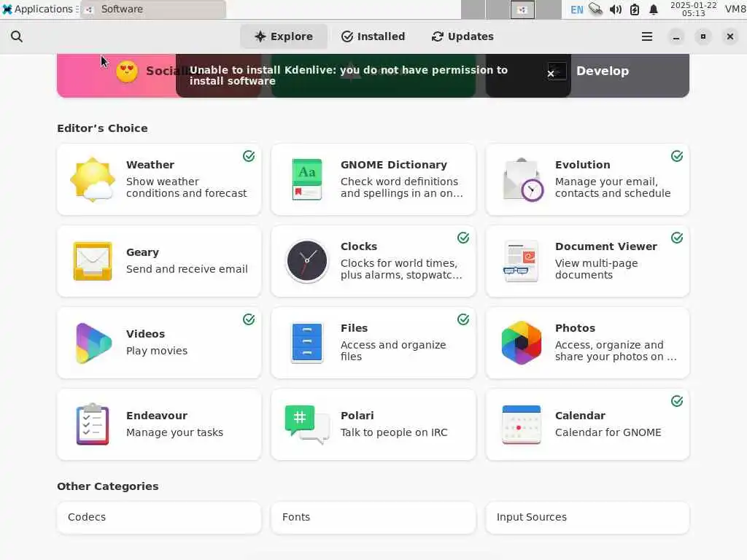Image resolution: width=747 pixels, height=560 pixels.
Task: Open the GNOME Dictionary book icon
Action: (x=307, y=179)
